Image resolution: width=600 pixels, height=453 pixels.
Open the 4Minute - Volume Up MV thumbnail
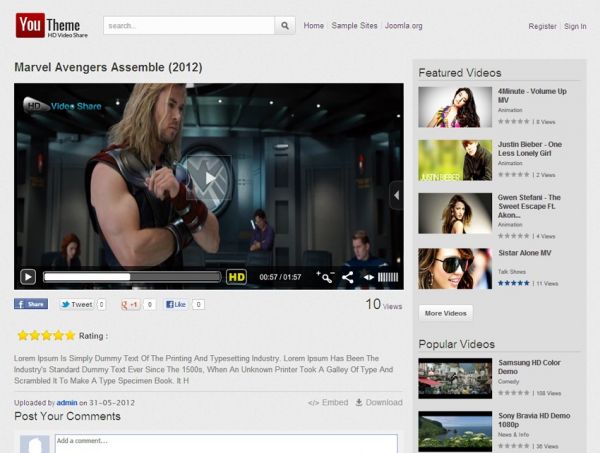455,107
